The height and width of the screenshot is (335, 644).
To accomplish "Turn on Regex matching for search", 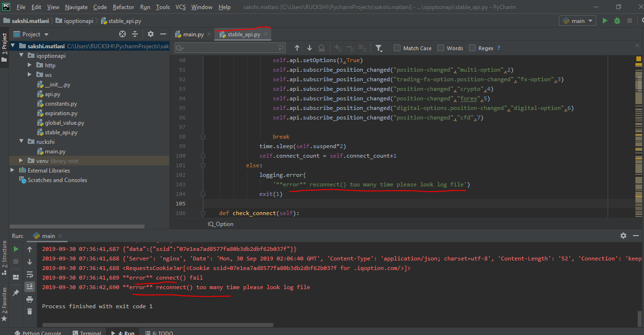I will point(472,48).
